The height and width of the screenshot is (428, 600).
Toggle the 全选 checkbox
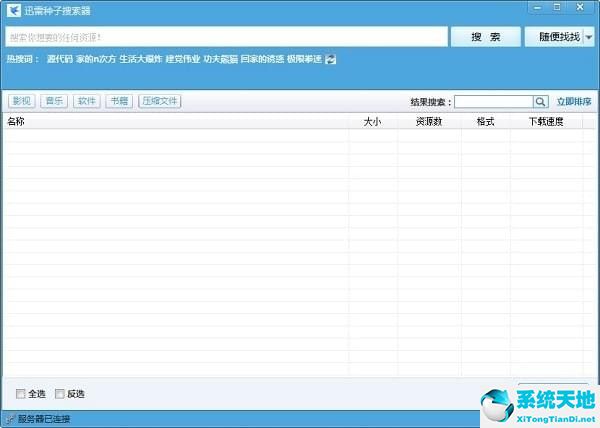[x=21, y=394]
